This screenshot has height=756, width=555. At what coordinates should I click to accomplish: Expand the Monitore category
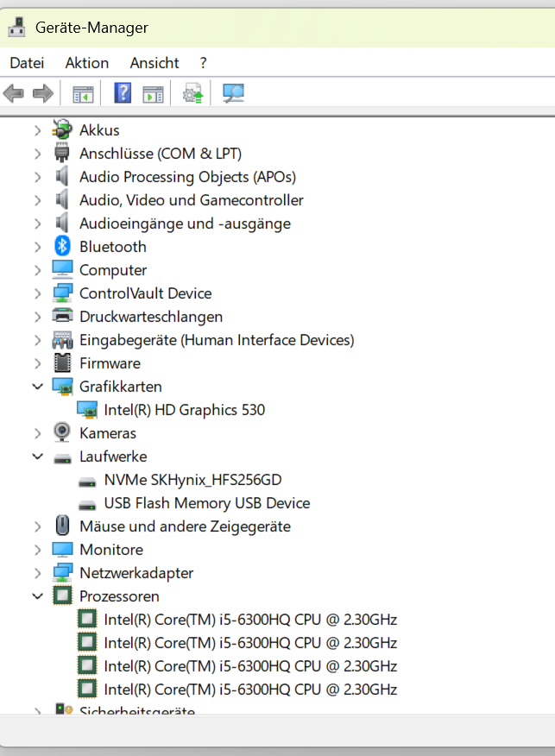tap(38, 550)
